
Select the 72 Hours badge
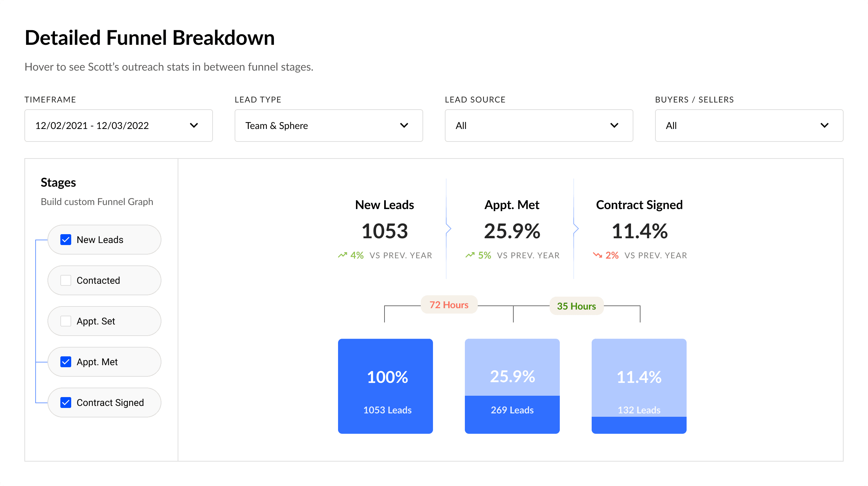pyautogui.click(x=449, y=305)
